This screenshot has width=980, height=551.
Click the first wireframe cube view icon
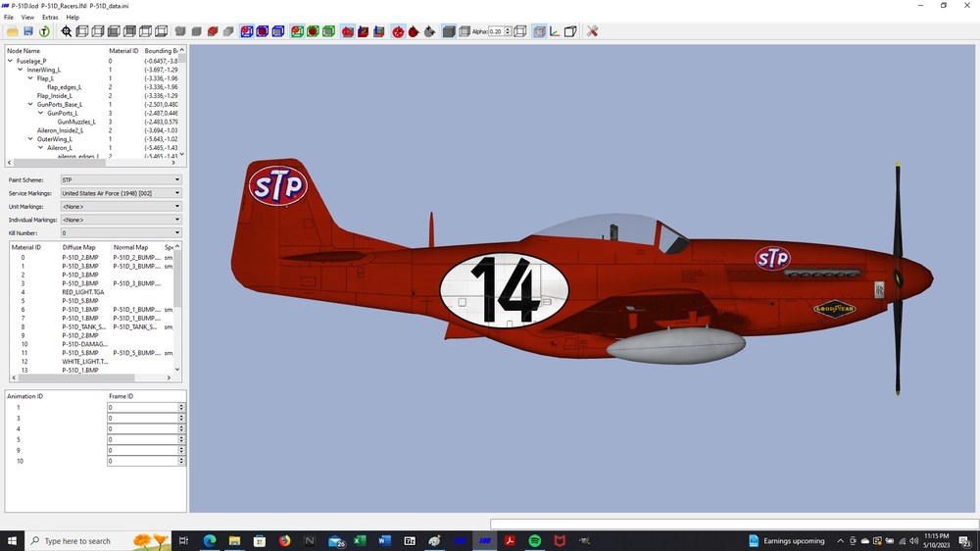[x=82, y=31]
